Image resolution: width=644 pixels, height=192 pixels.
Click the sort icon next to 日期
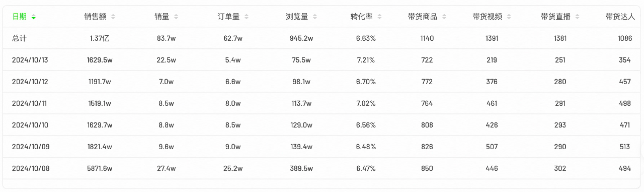coord(34,17)
